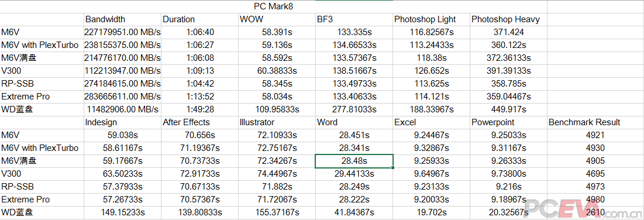Click the duration cell 1:09:13
The image size is (644, 220).
(199, 71)
